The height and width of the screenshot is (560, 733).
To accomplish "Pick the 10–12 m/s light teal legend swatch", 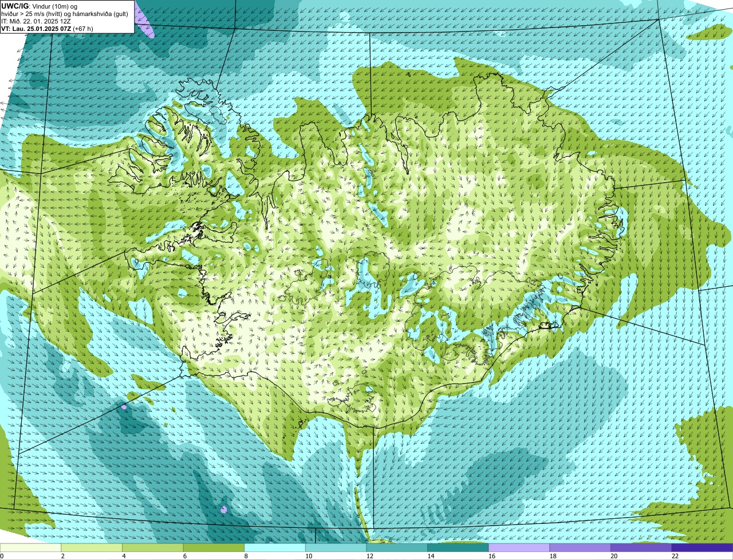I will click(336, 548).
